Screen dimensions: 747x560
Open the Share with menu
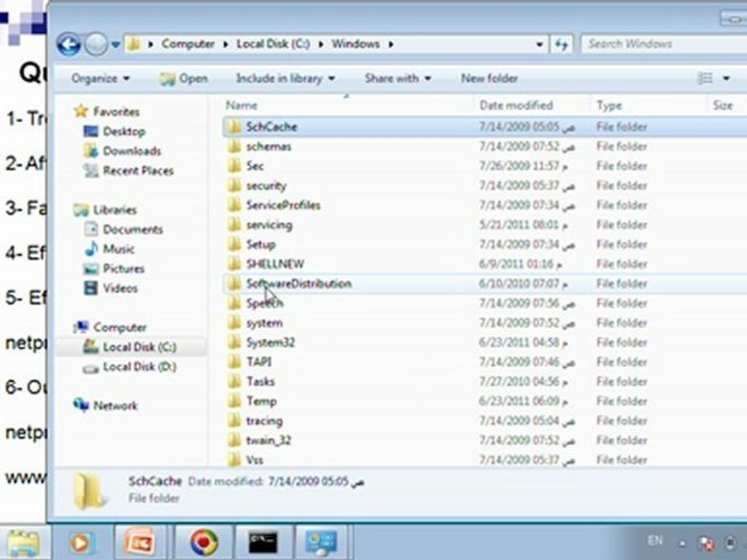(x=398, y=78)
